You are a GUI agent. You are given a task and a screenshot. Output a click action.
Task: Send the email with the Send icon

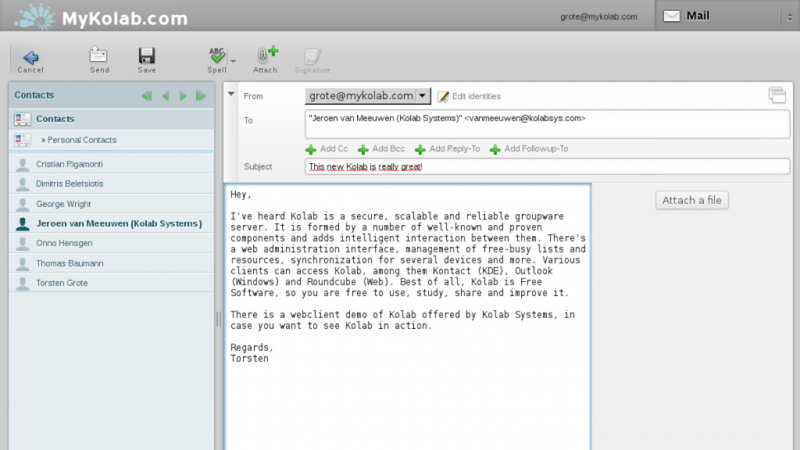pyautogui.click(x=98, y=55)
